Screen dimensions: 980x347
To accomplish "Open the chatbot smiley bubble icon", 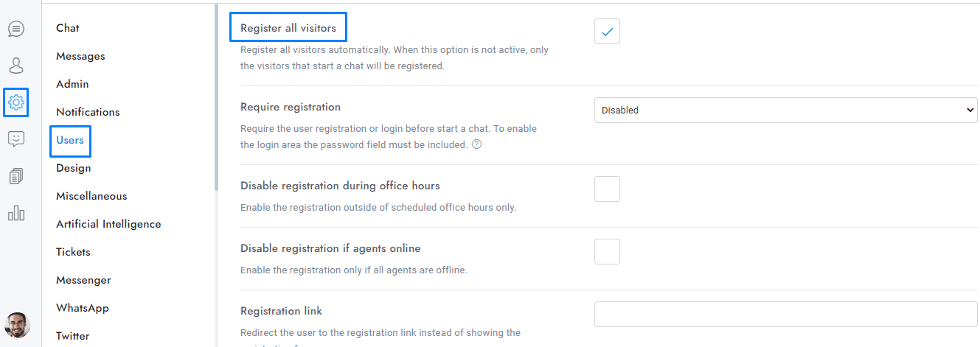I will (16, 139).
